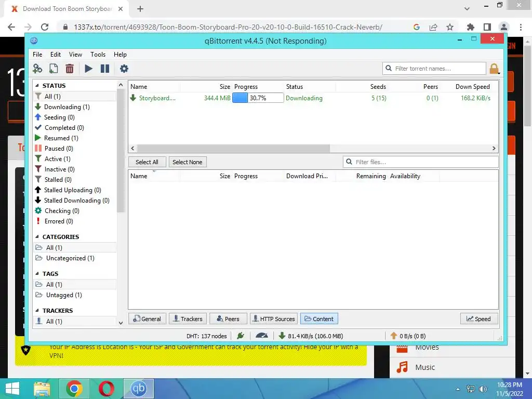
Task: Click the 30.7% progress bar of Storyboard torrent
Action: [258, 98]
